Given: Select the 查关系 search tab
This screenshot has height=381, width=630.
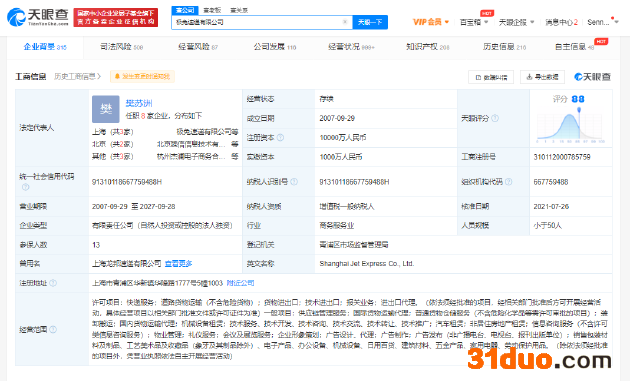Looking at the screenshot, I should click(x=239, y=10).
